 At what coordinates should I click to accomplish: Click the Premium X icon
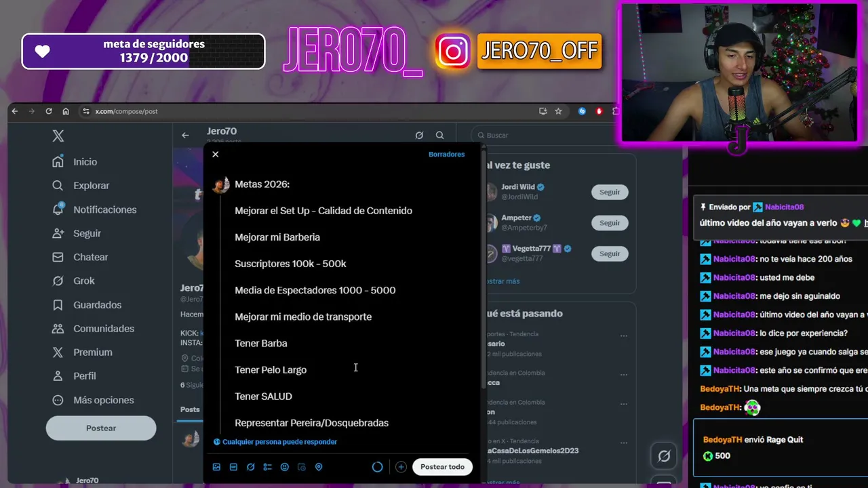coord(58,352)
